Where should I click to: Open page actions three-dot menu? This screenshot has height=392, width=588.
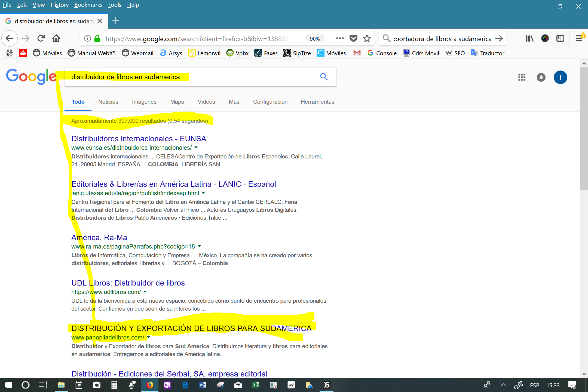(x=340, y=38)
